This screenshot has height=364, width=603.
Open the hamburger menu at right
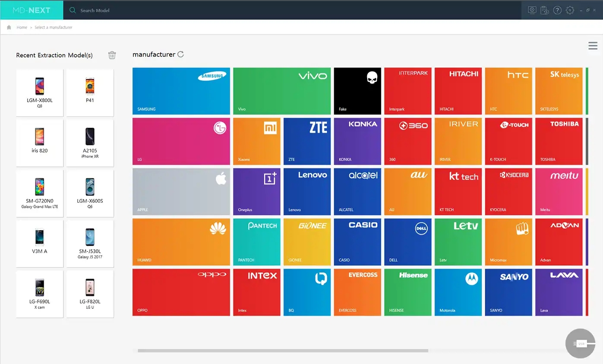(593, 46)
